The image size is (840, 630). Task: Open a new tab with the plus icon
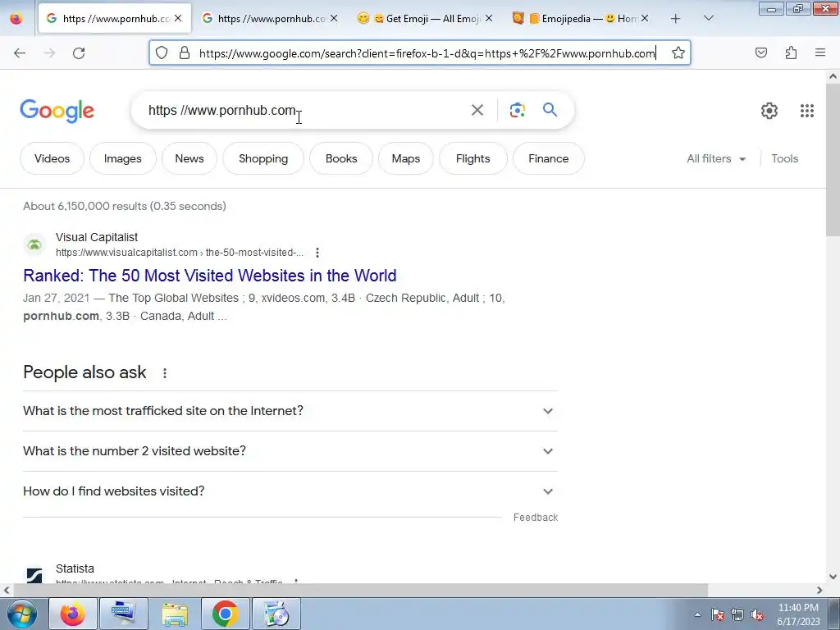click(676, 19)
